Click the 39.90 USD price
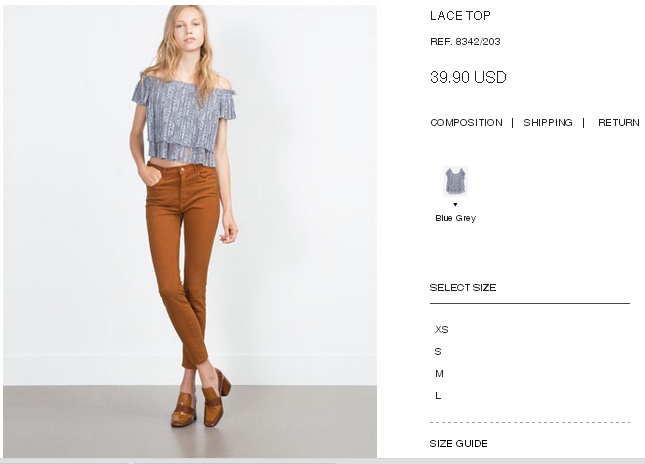The height and width of the screenshot is (464, 645). (468, 77)
